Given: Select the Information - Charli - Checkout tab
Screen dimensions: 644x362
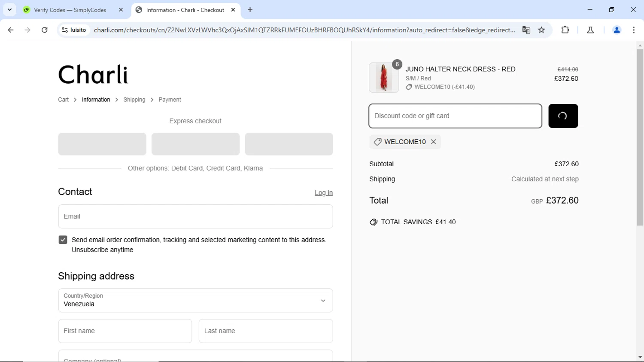Looking at the screenshot, I should [x=185, y=10].
